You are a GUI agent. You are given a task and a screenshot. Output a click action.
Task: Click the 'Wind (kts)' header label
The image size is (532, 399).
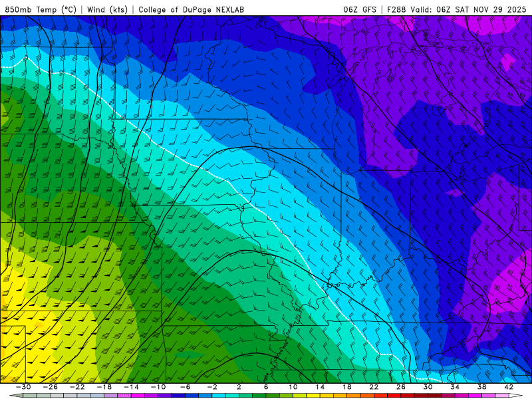107,9
